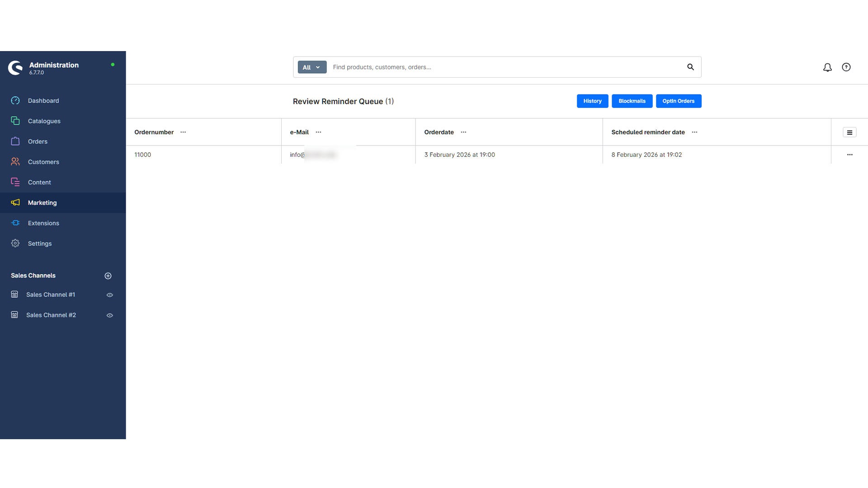Click the Content layout icon
868x488 pixels.
[15, 182]
